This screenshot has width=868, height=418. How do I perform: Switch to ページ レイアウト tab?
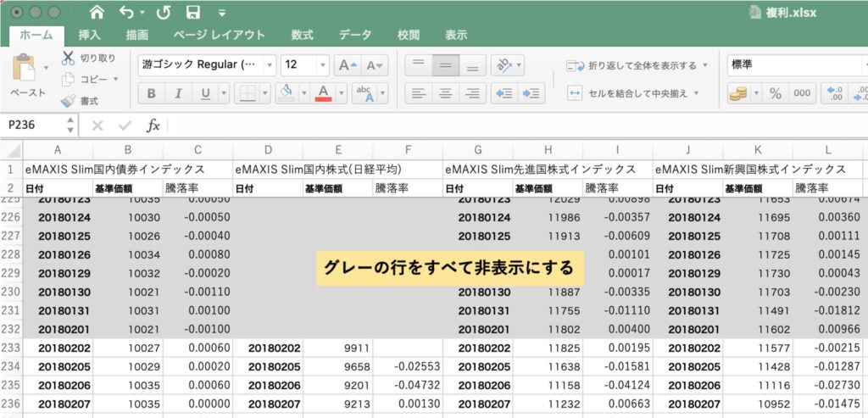(x=220, y=36)
